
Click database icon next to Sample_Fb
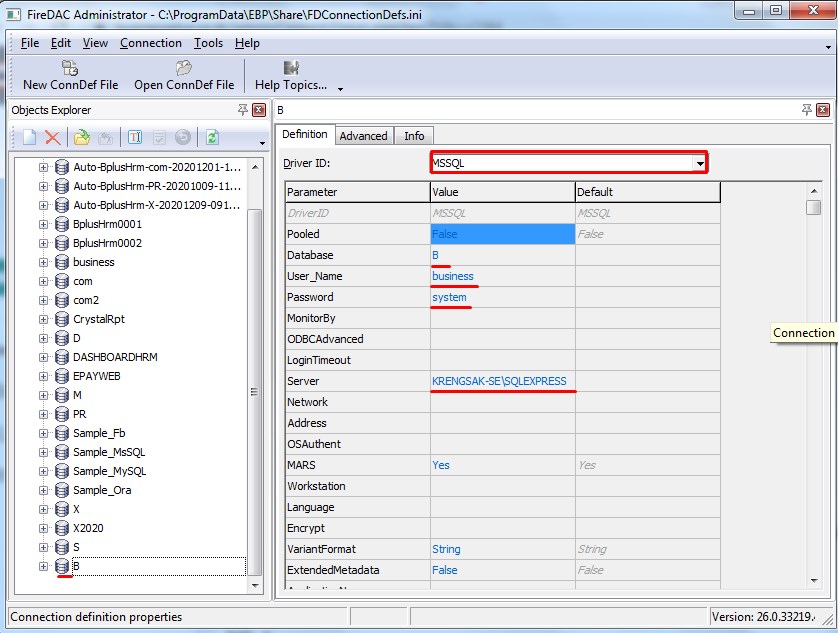point(62,433)
